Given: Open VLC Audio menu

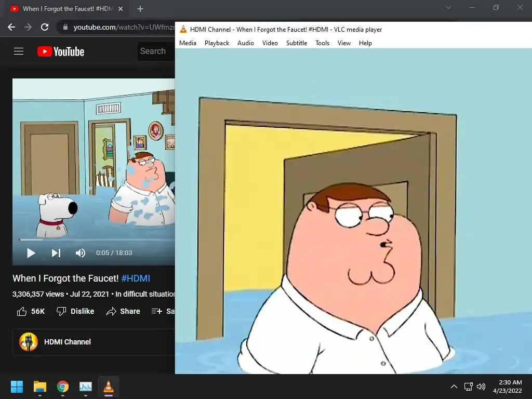Looking at the screenshot, I should point(246,43).
